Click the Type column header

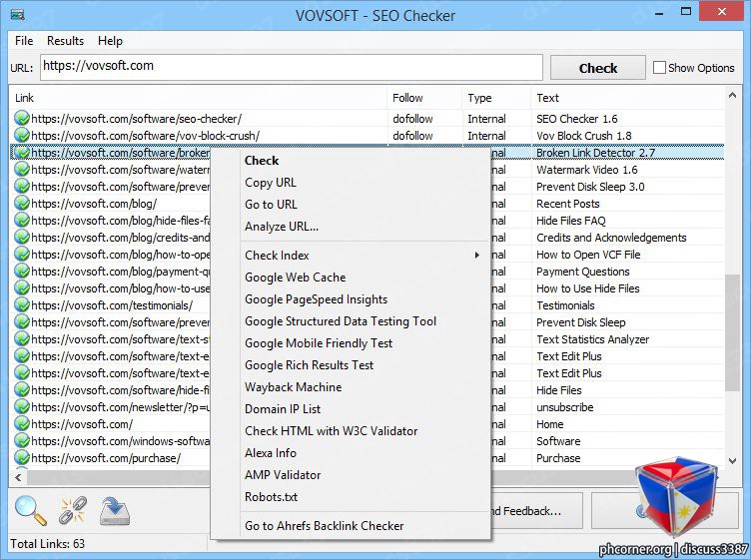(x=496, y=98)
